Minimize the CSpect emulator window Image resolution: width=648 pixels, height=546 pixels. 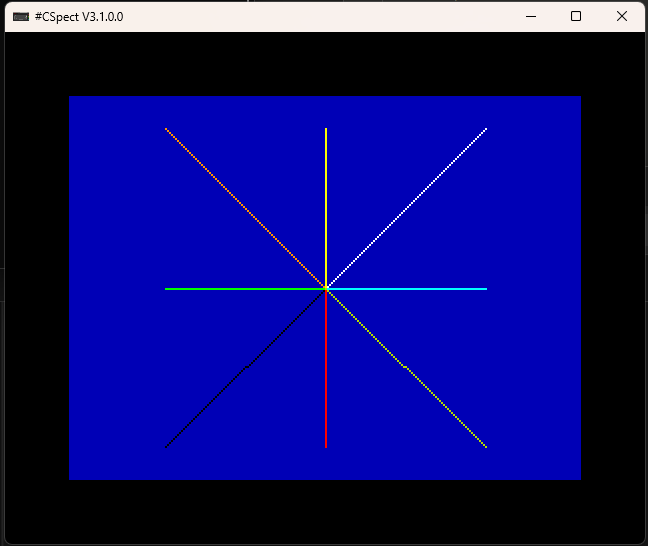[529, 16]
